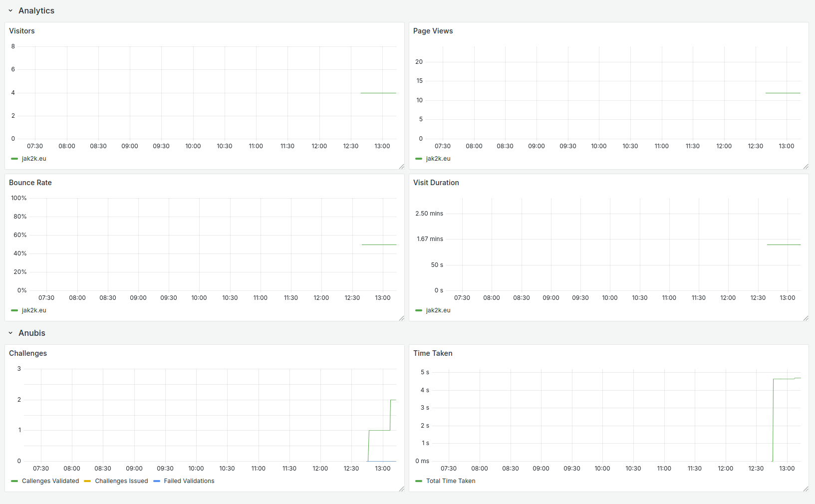Click the Page Views panel resize handle
This screenshot has width=815, height=504.
806,167
